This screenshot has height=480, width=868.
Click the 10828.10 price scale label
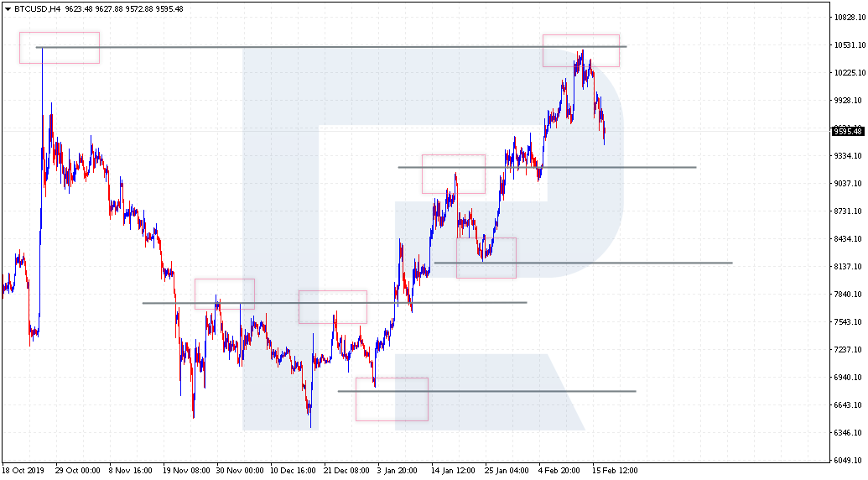[x=850, y=18]
